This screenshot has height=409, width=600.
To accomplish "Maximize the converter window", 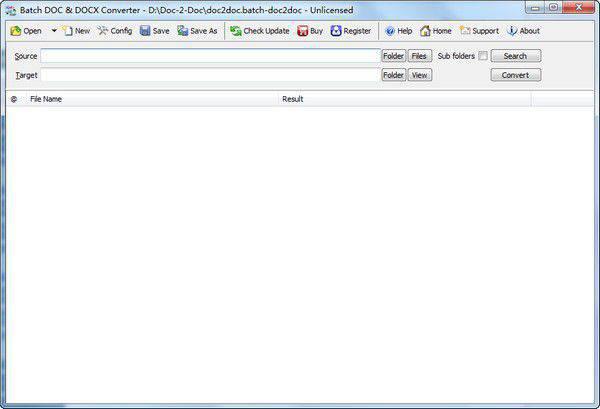I will click(x=554, y=8).
